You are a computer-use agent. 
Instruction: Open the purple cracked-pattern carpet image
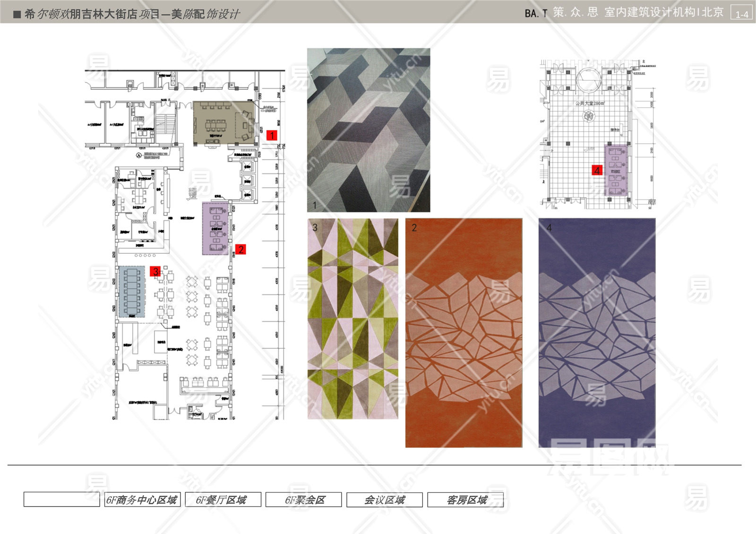click(x=597, y=333)
